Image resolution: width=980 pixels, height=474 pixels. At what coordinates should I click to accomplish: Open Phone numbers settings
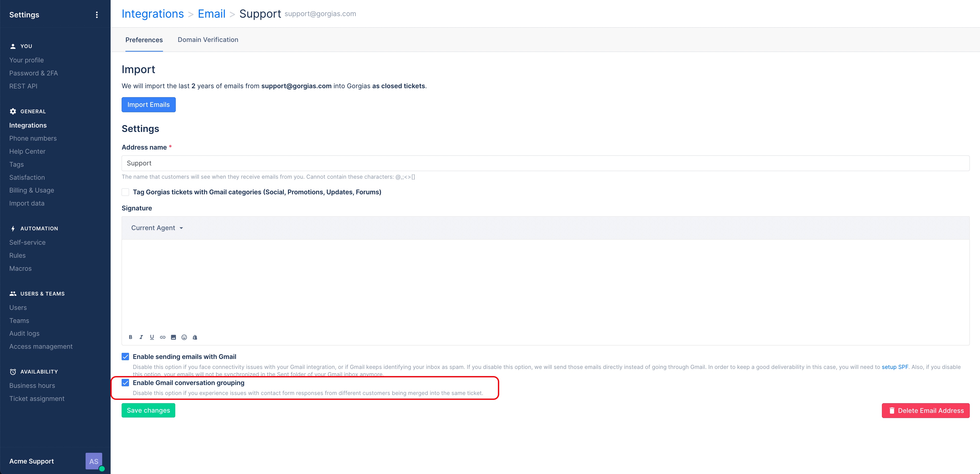tap(33, 138)
